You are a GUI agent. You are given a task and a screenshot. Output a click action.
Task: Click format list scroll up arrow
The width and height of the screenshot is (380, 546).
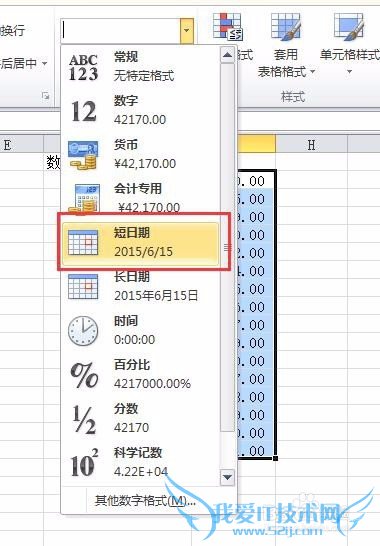pos(227,55)
